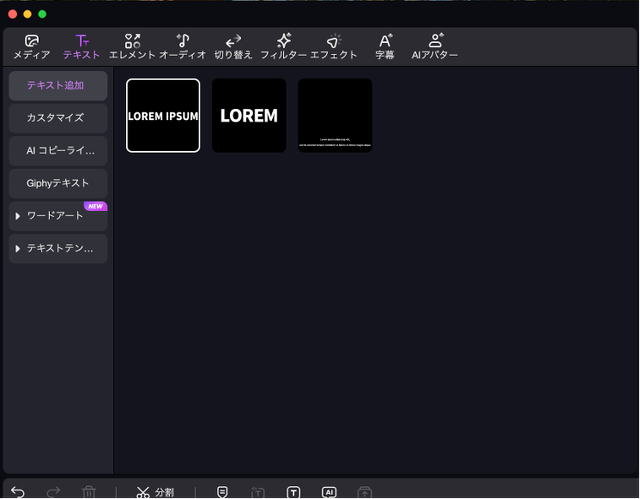Viewport: 640px width, 499px height.
Task: Expand the ワードアート (Word Art) section
Action: pos(58,215)
